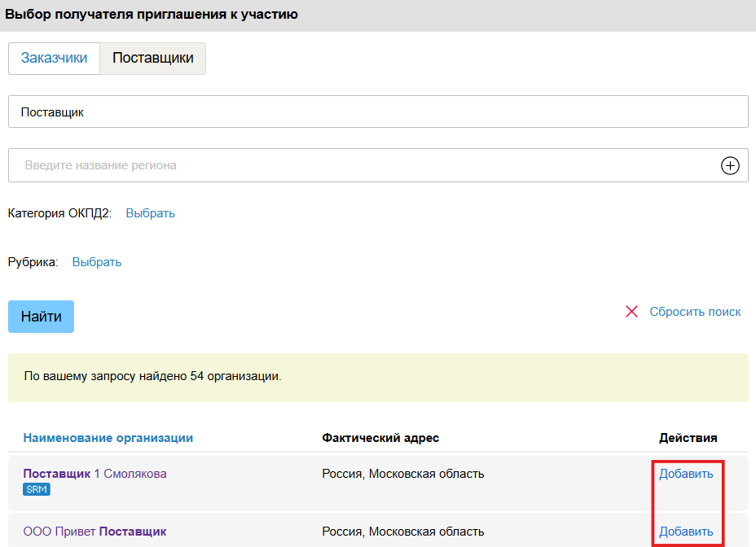Image resolution: width=756 pixels, height=547 pixels.
Task: Click the address of Поставщик 1 Смолякова
Action: tap(403, 474)
